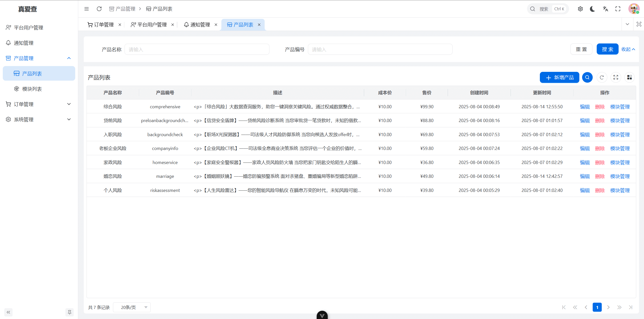
Task: Close the 产品列表 tab
Action: click(259, 25)
